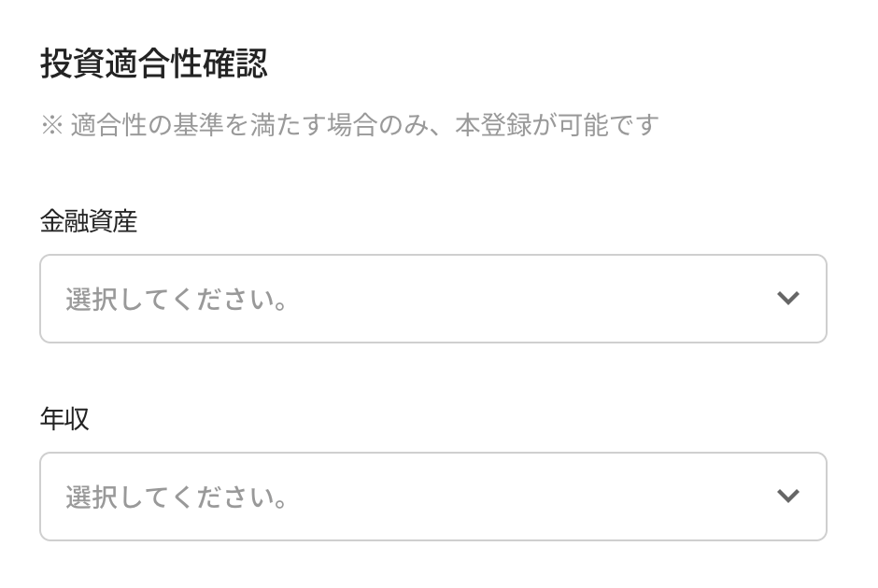Focus the 金融資産 selection field
This screenshot has height=588, width=878.
(x=432, y=299)
